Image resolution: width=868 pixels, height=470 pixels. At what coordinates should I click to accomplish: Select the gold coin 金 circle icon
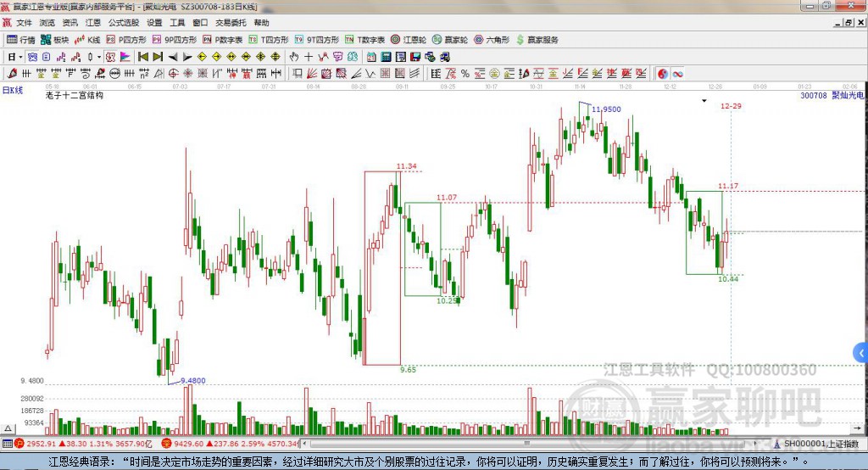494,73
